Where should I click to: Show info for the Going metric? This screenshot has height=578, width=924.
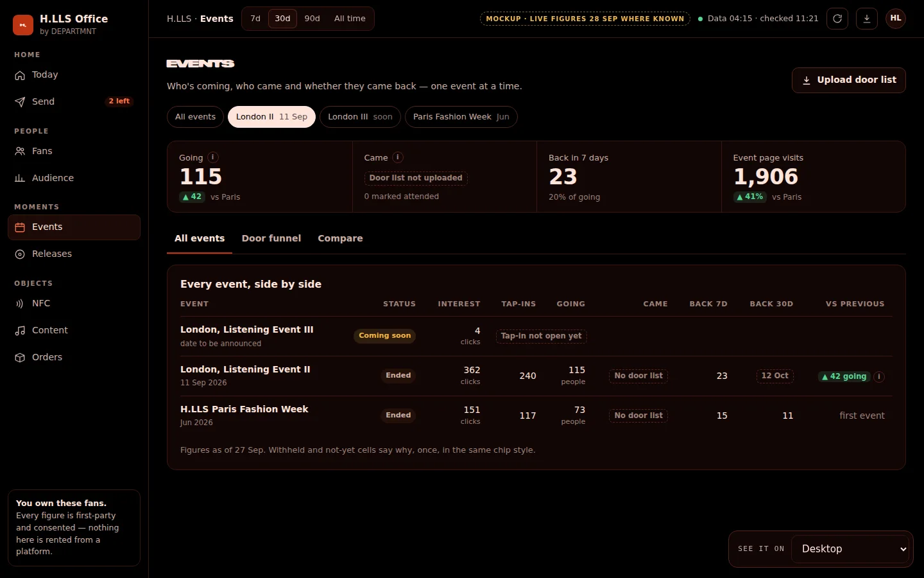click(213, 157)
